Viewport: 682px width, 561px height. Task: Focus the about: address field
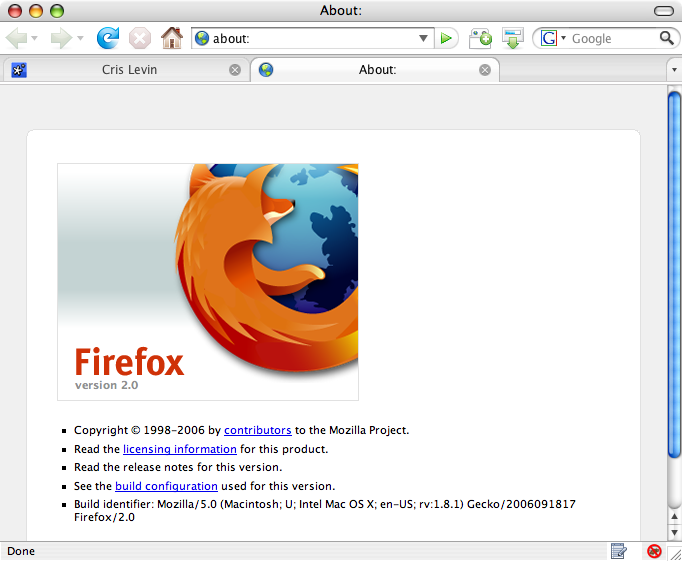tap(312, 38)
